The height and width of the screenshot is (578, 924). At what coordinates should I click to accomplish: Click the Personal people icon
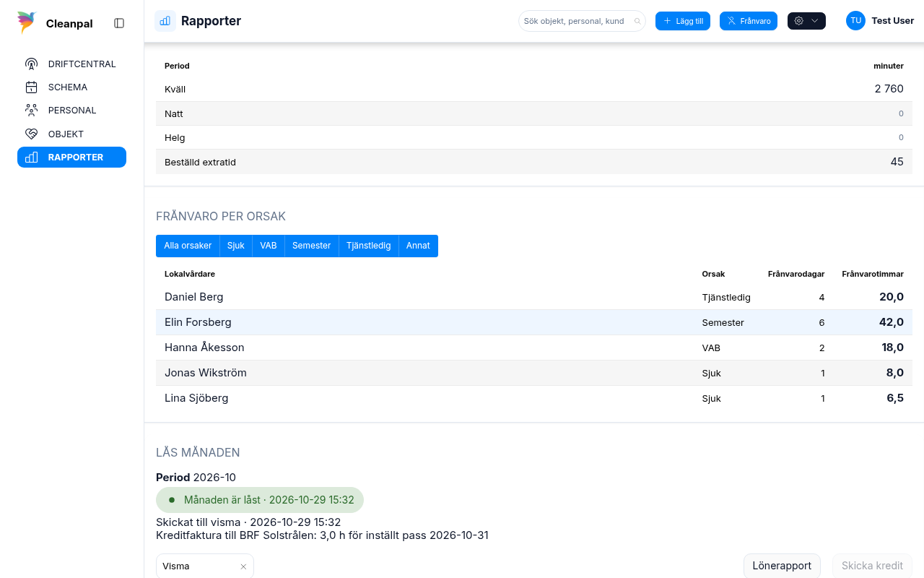pos(31,111)
